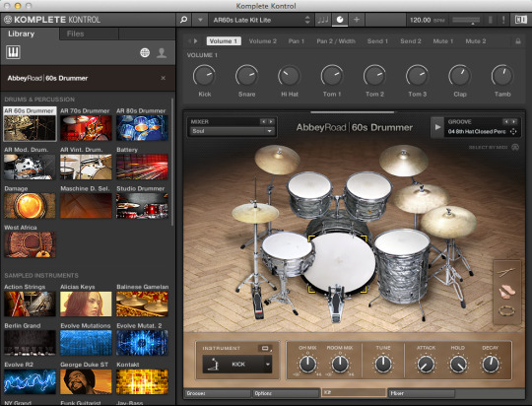Image resolution: width=532 pixels, height=406 pixels.
Task: Click the drumsticks percussion icon
Action: point(507,272)
